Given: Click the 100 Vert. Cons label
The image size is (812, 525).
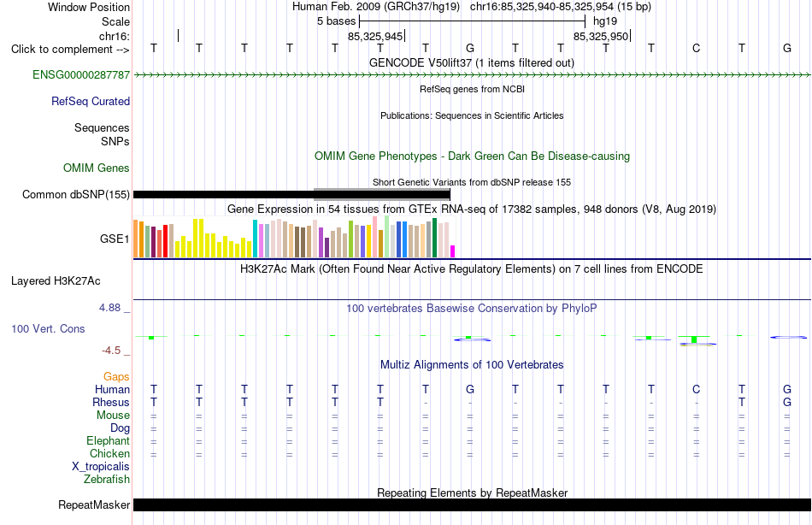Looking at the screenshot, I should coord(48,328).
